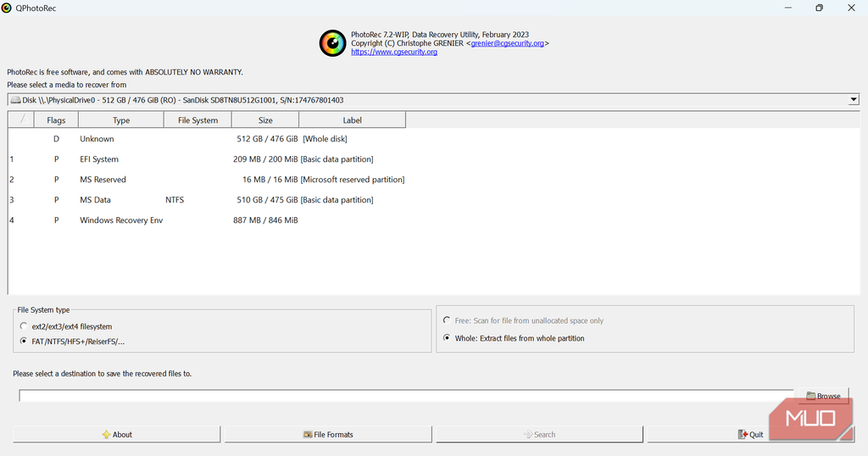
Task: Click the 510 GB / 475 GiB size cell
Action: pyautogui.click(x=267, y=200)
